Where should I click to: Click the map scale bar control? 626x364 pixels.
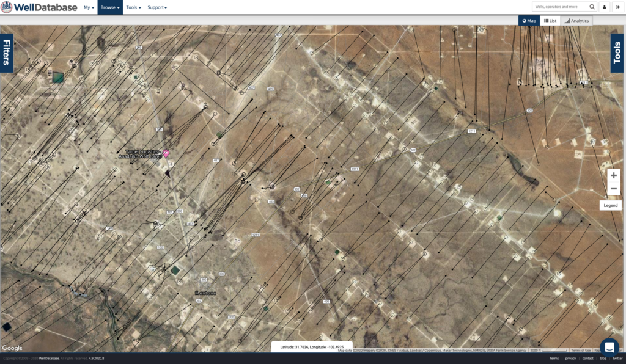(x=548, y=351)
